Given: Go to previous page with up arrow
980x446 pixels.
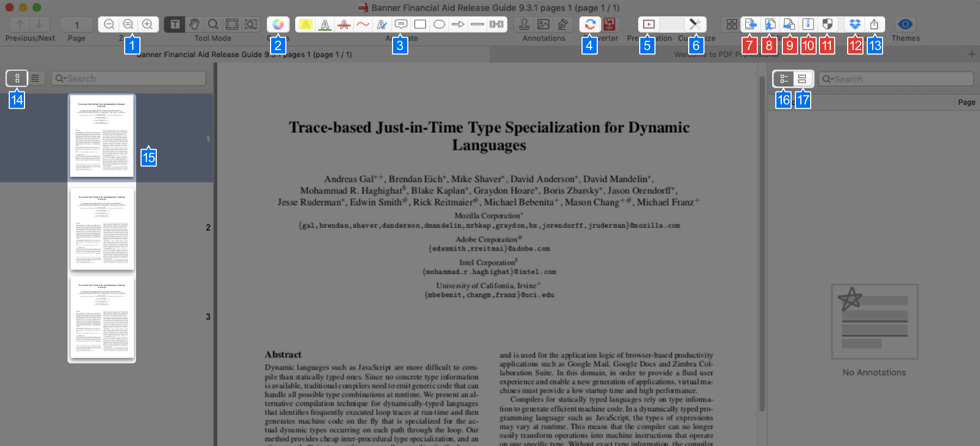Looking at the screenshot, I should (20, 24).
